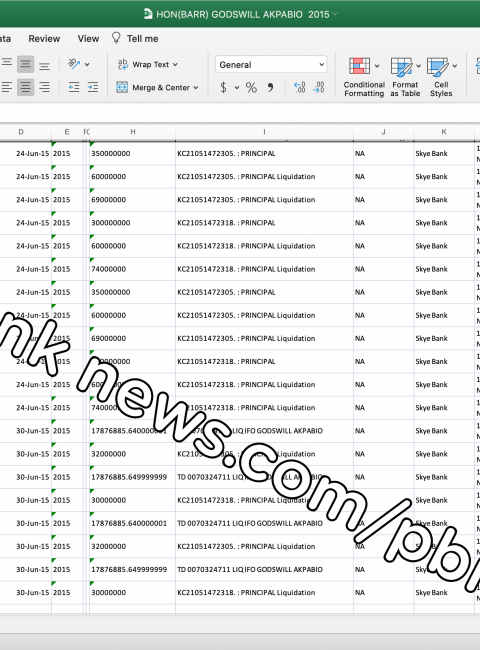Click first row's 24-Jun-15 date cell

pos(26,153)
